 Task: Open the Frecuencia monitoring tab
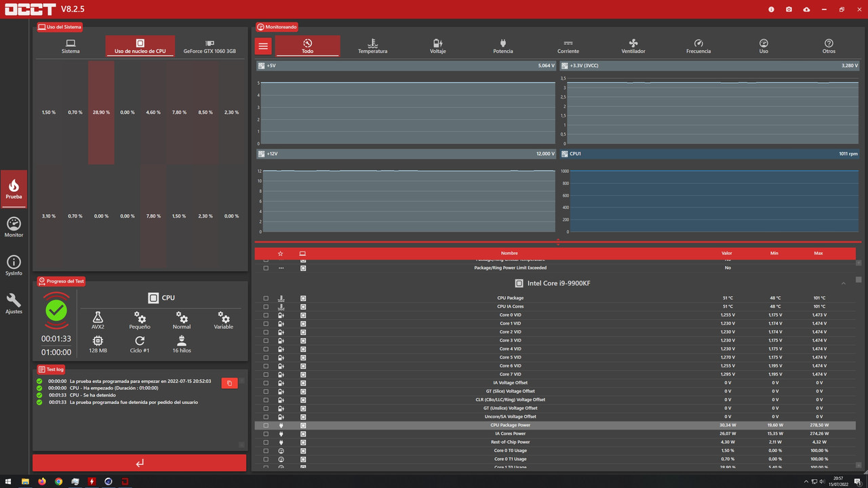pyautogui.click(x=698, y=46)
